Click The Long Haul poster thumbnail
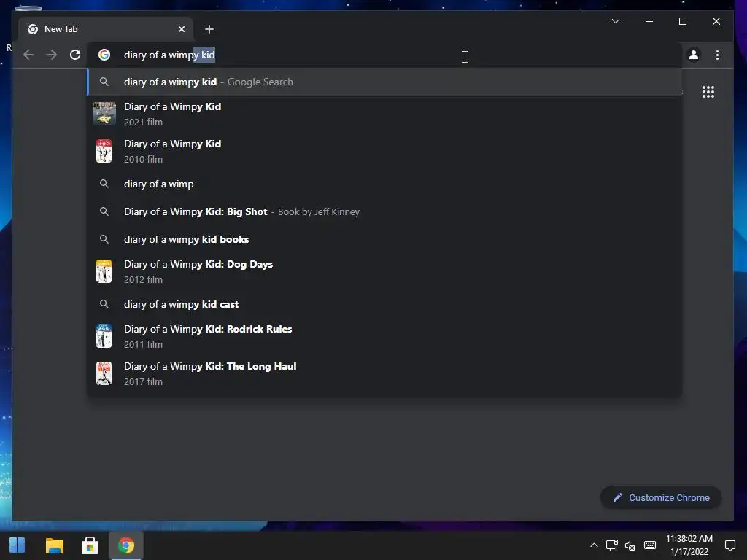 click(x=104, y=373)
